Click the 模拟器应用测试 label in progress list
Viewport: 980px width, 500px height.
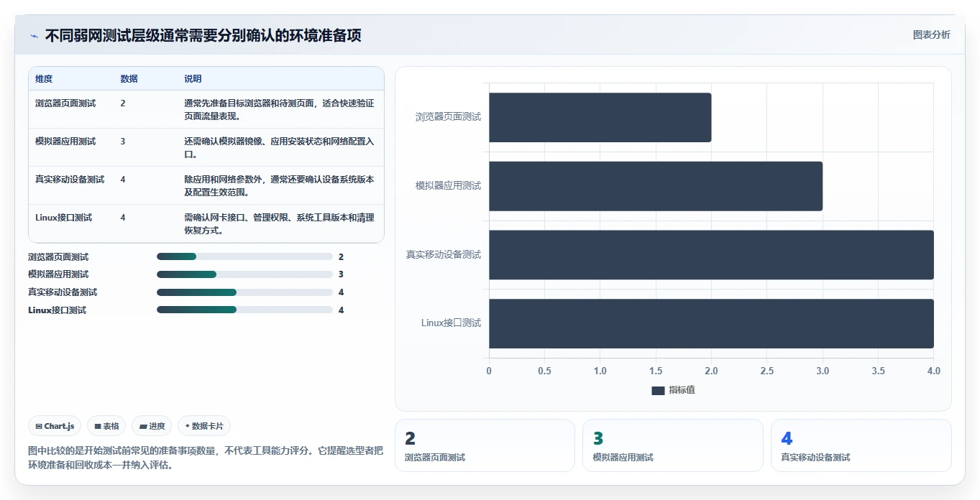[58, 274]
